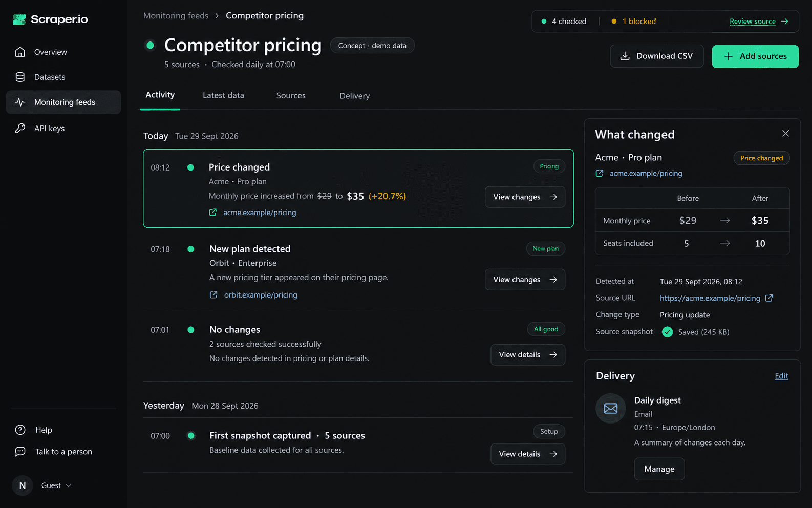Click the New plan tag badge
Screen dimensions: 812x508
(x=546, y=249)
